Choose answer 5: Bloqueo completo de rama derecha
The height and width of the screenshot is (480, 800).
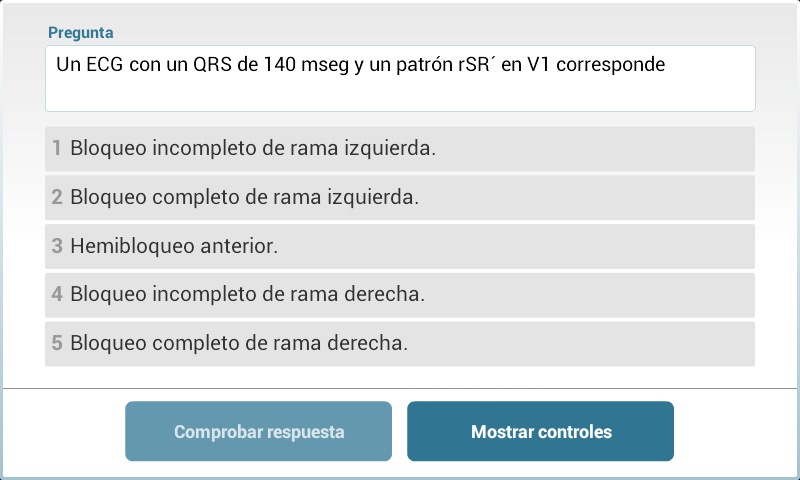pyautogui.click(x=400, y=343)
